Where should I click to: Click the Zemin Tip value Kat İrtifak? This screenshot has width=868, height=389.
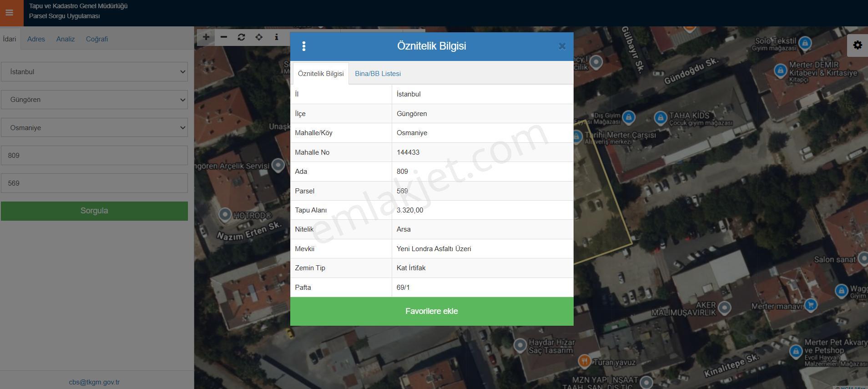[411, 268]
